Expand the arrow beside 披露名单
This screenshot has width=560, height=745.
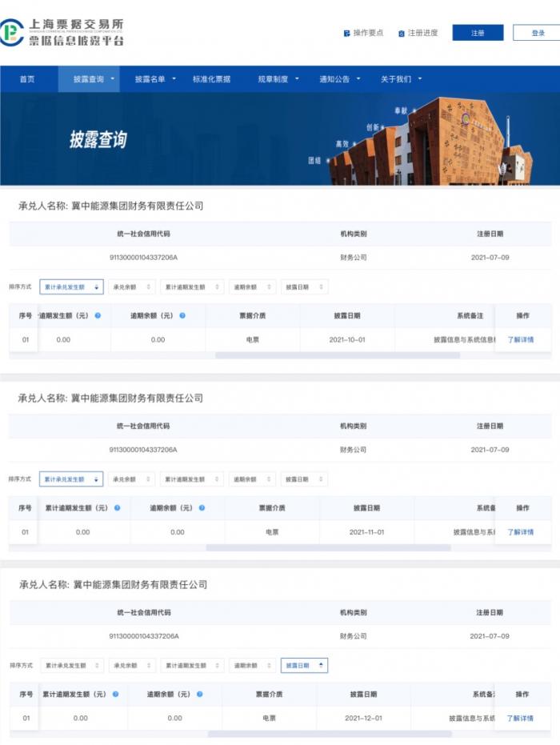click(x=174, y=79)
